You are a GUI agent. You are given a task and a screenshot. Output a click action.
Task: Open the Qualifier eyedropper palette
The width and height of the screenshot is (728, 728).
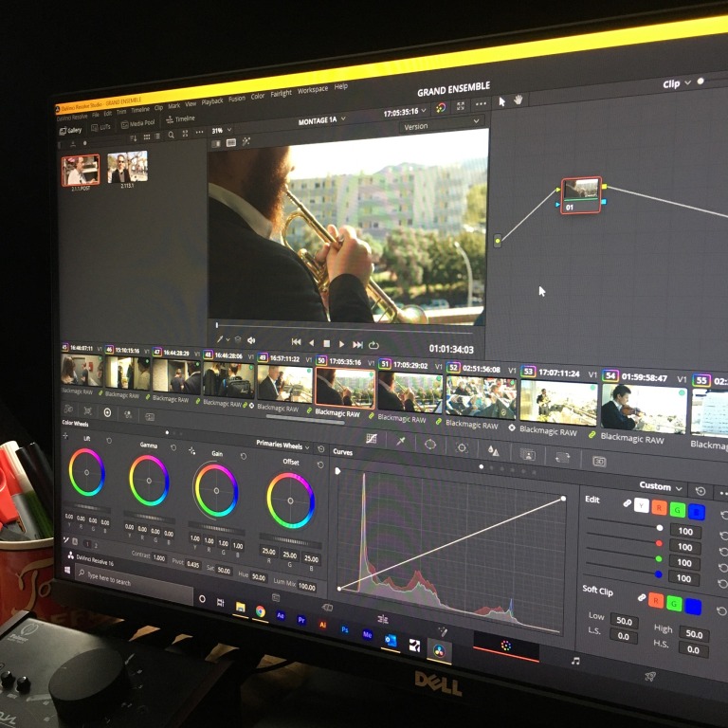click(x=401, y=442)
